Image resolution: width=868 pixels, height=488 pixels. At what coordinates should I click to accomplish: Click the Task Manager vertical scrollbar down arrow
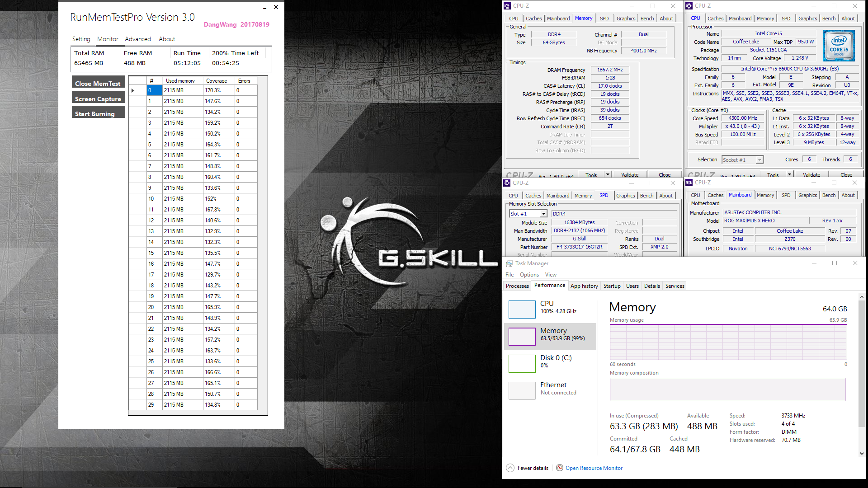[862, 454]
